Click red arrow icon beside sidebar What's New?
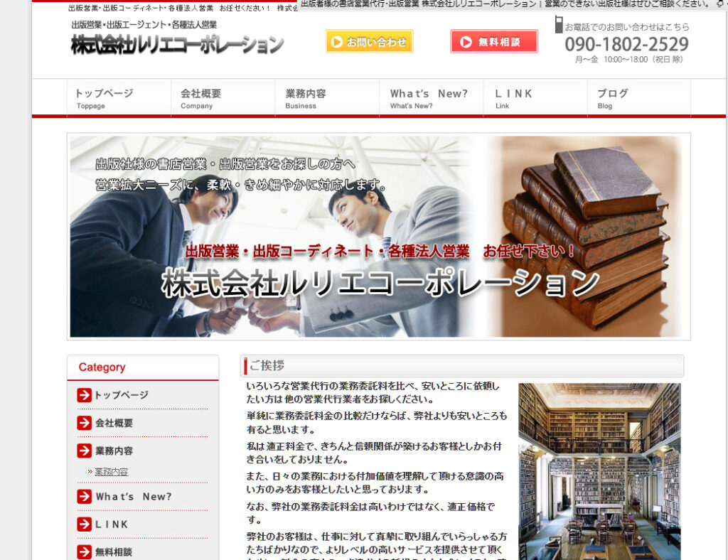The width and height of the screenshot is (728, 560). point(85,497)
